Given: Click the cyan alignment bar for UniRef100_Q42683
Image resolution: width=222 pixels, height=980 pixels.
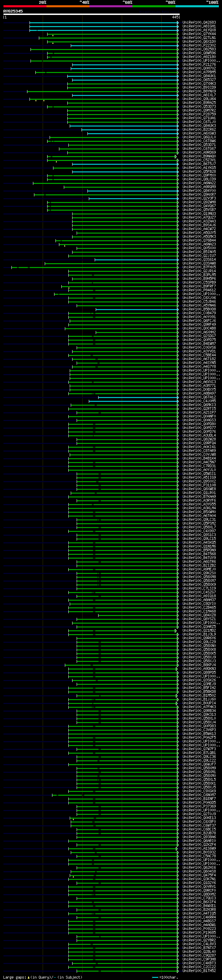Looking at the screenshot, I should tap(104, 23).
